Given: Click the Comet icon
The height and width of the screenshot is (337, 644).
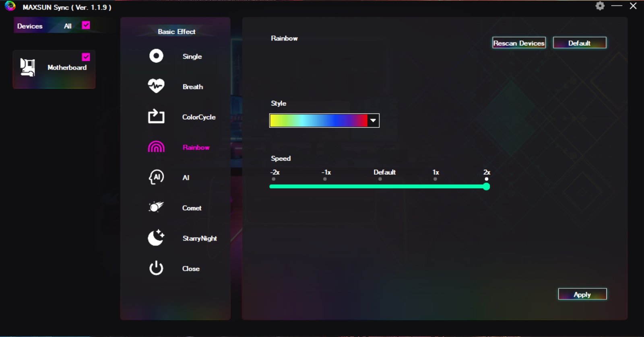Looking at the screenshot, I should click(156, 207).
